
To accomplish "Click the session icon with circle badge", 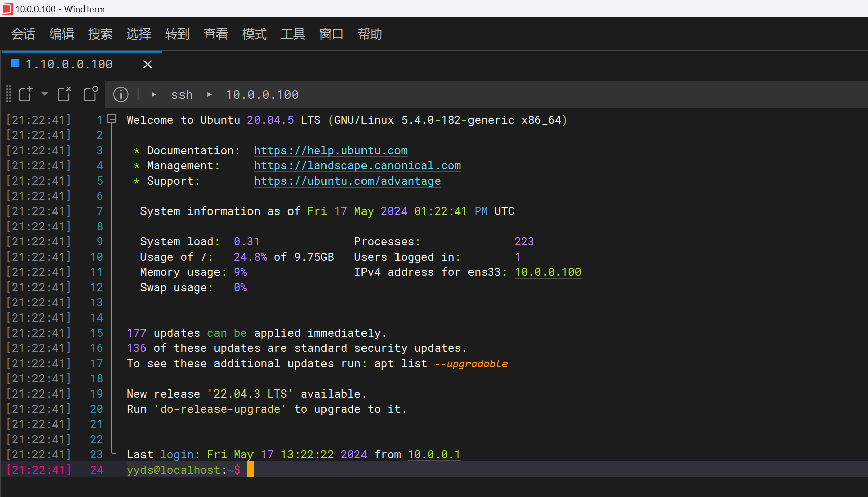I will 91,94.
